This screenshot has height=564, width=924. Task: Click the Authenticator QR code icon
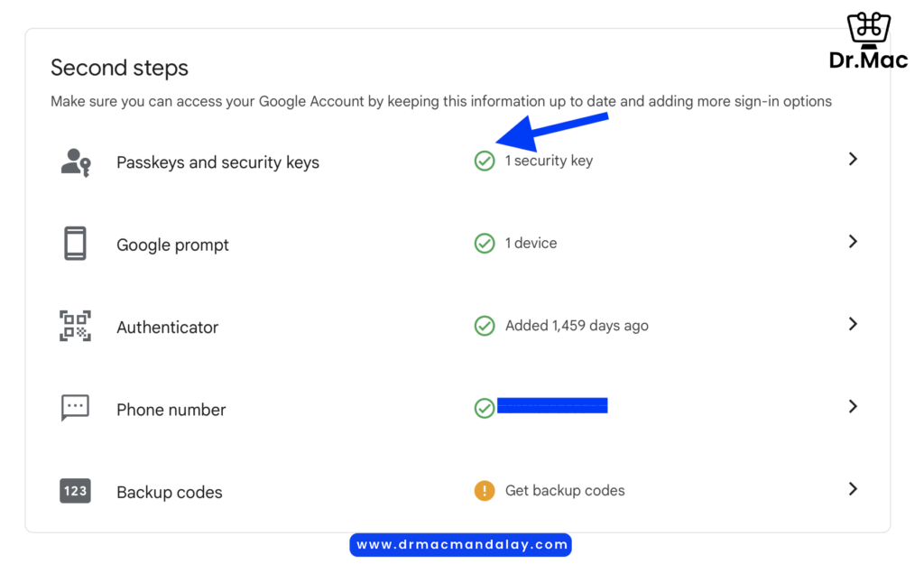coord(75,326)
